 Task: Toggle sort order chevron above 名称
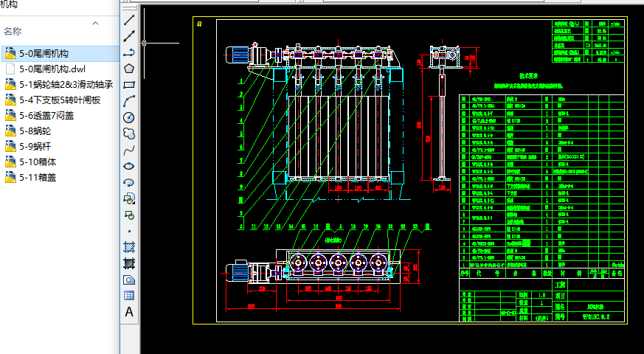click(x=96, y=23)
